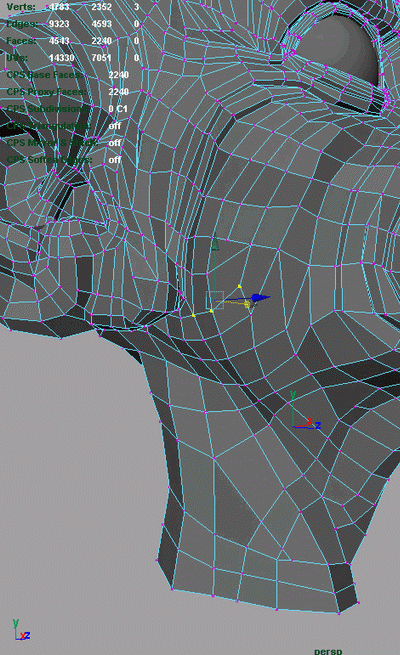The height and width of the screenshot is (655, 400).
Task: Click the UVs total value 14330
Action: click(x=62, y=58)
